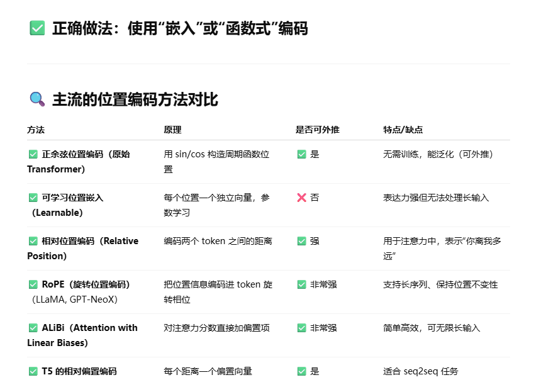Click column header 是否可外推

pos(318,130)
